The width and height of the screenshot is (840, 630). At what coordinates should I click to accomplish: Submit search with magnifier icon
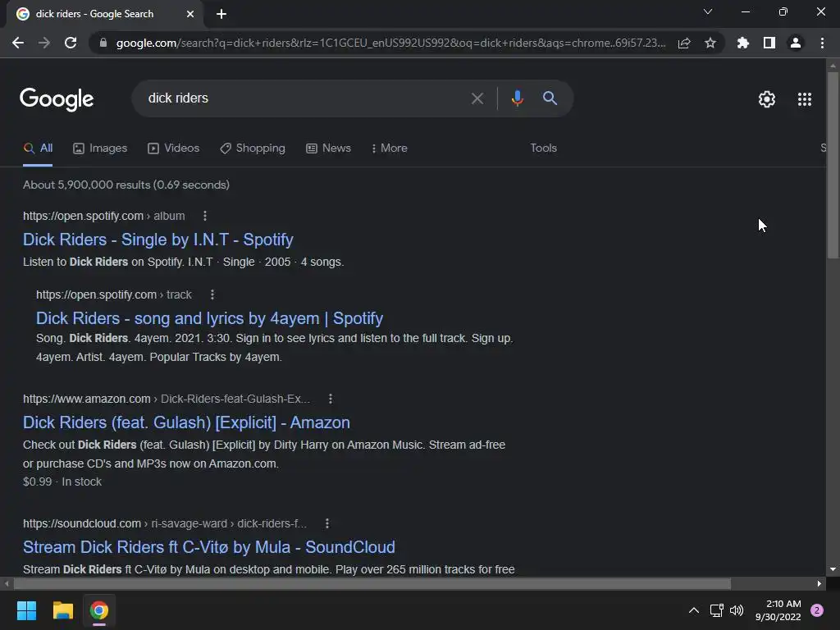tap(550, 98)
